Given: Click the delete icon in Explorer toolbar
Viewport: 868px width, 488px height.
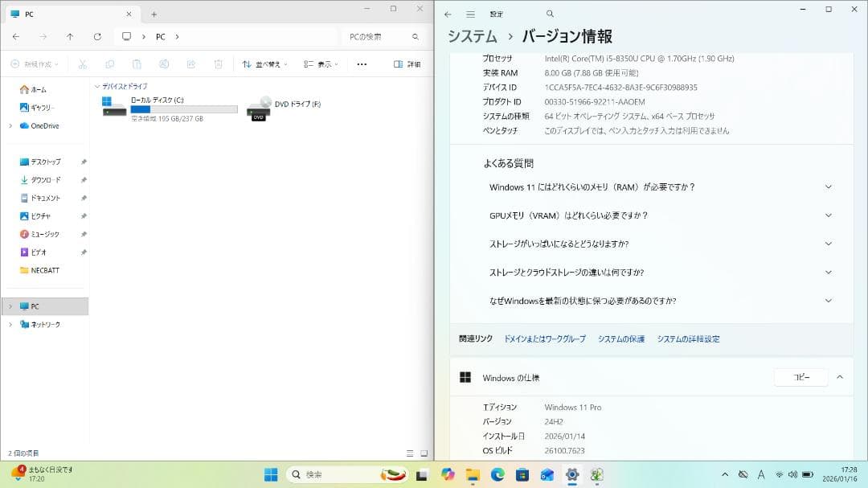Looking at the screenshot, I should pos(217,64).
